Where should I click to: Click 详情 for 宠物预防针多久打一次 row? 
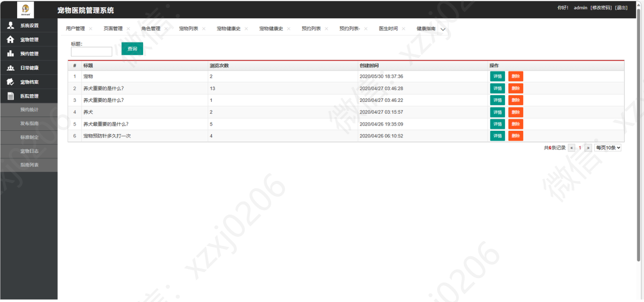(497, 136)
